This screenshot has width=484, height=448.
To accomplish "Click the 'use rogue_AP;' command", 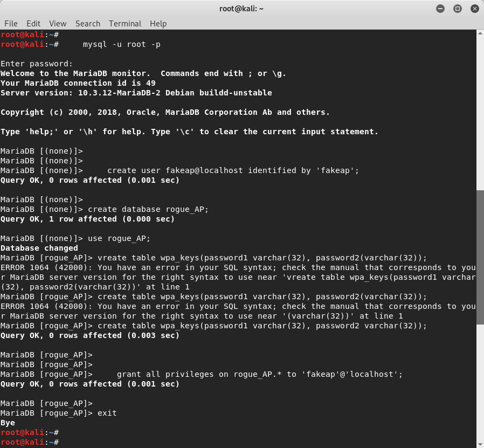I will pyautogui.click(x=119, y=238).
